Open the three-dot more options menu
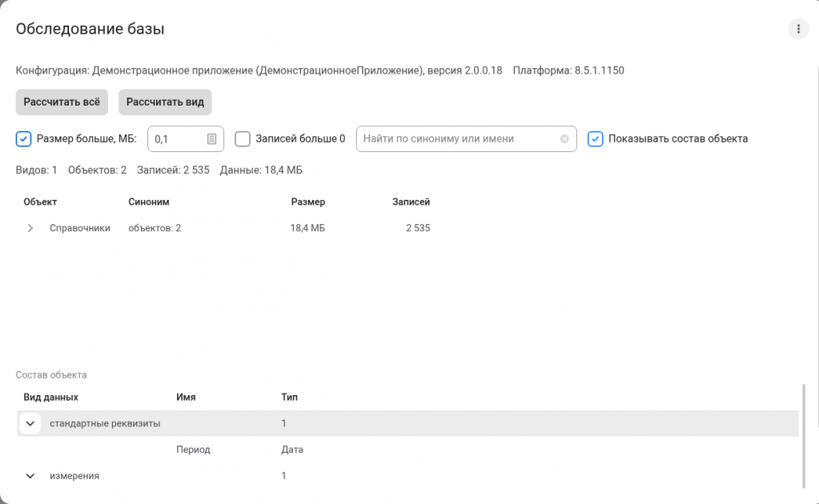819x504 pixels. click(798, 29)
